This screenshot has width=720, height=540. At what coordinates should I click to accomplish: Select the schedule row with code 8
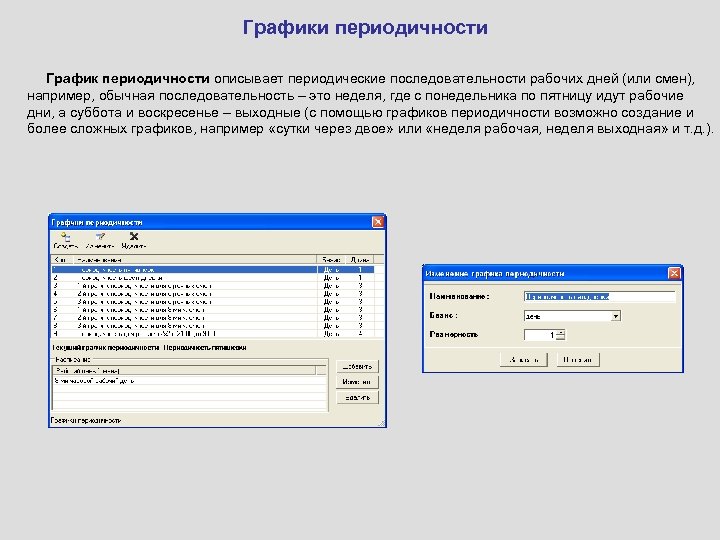213,326
